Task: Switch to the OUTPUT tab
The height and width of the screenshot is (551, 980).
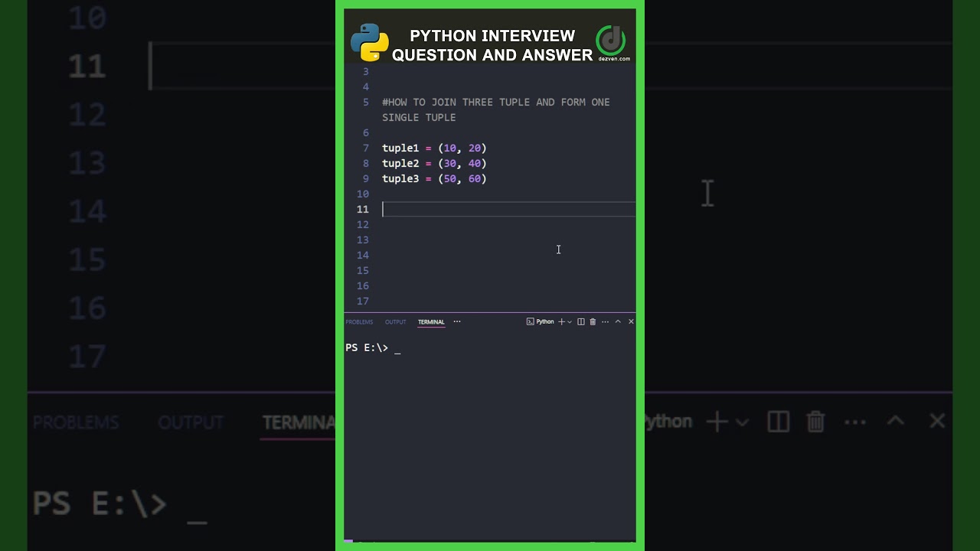Action: coord(395,322)
